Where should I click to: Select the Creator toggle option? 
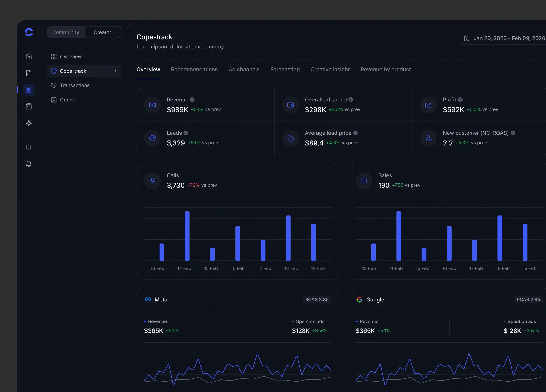[102, 32]
